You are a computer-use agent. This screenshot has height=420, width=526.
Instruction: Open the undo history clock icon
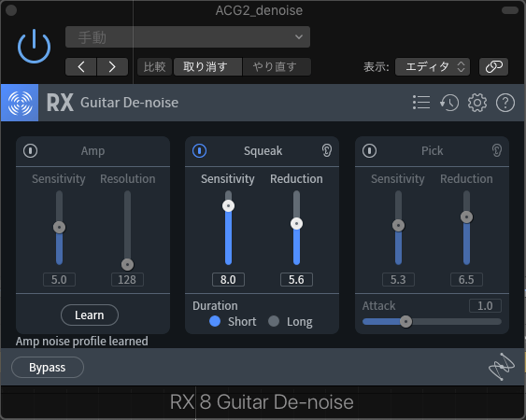coord(449,103)
